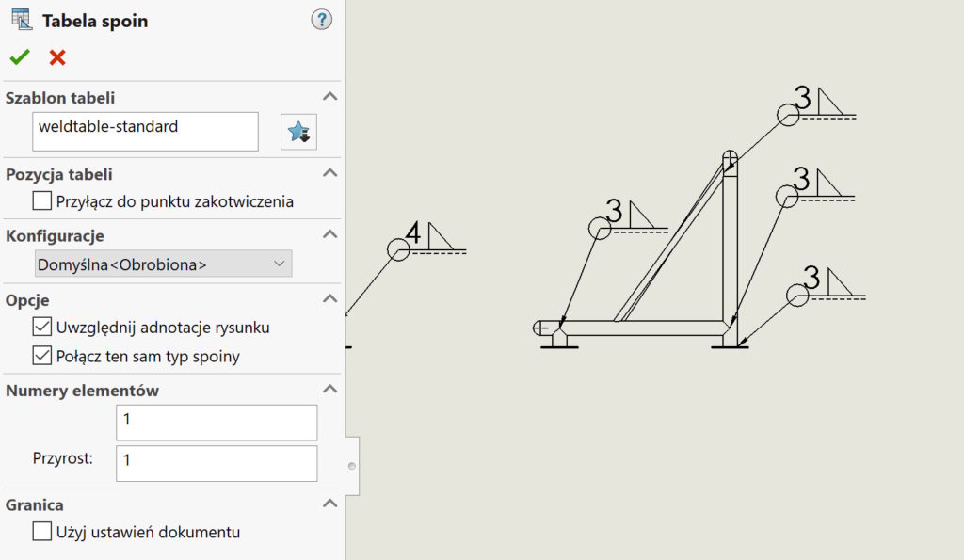Viewport: 964px width, 560px height.
Task: Enable Użyj ustawień dokumentu checkbox
Action: tap(42, 532)
